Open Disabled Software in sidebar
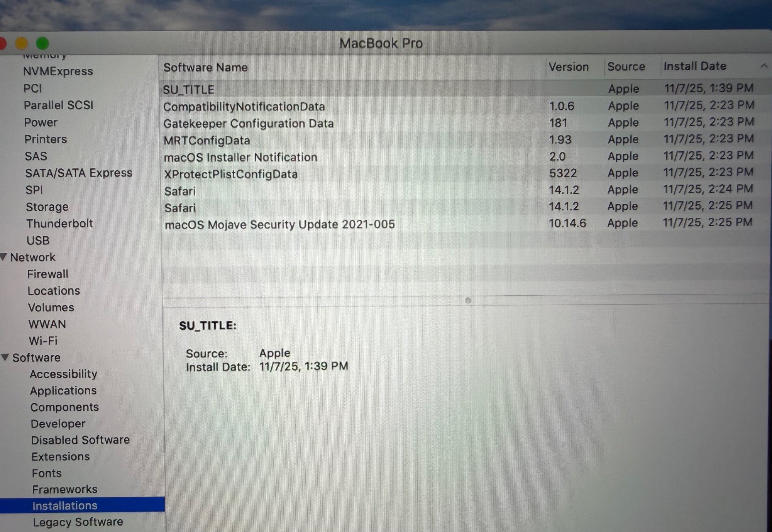Viewport: 772px width, 532px height. click(x=80, y=440)
